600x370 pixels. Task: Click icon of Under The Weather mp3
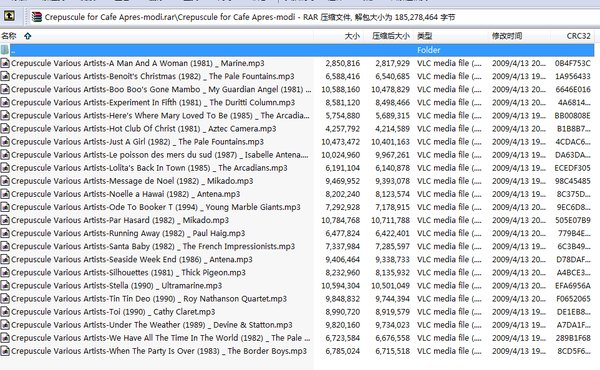(5, 325)
